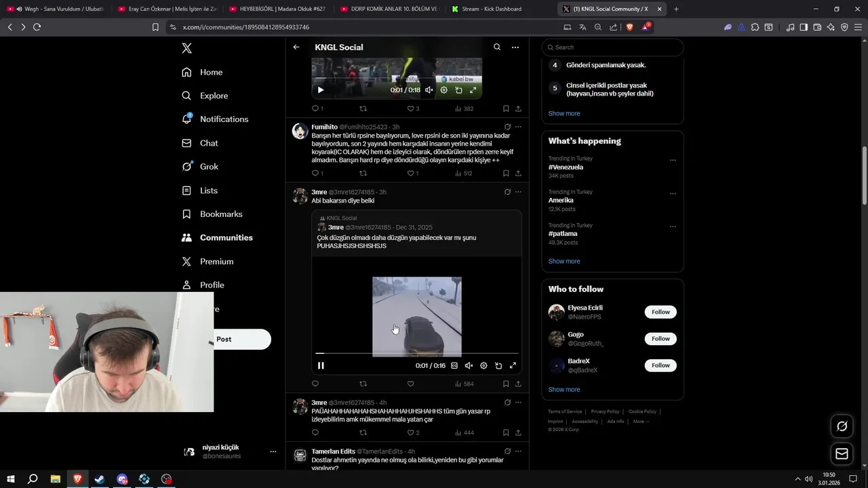Play the top video at 0:01 / 0:18

point(321,90)
